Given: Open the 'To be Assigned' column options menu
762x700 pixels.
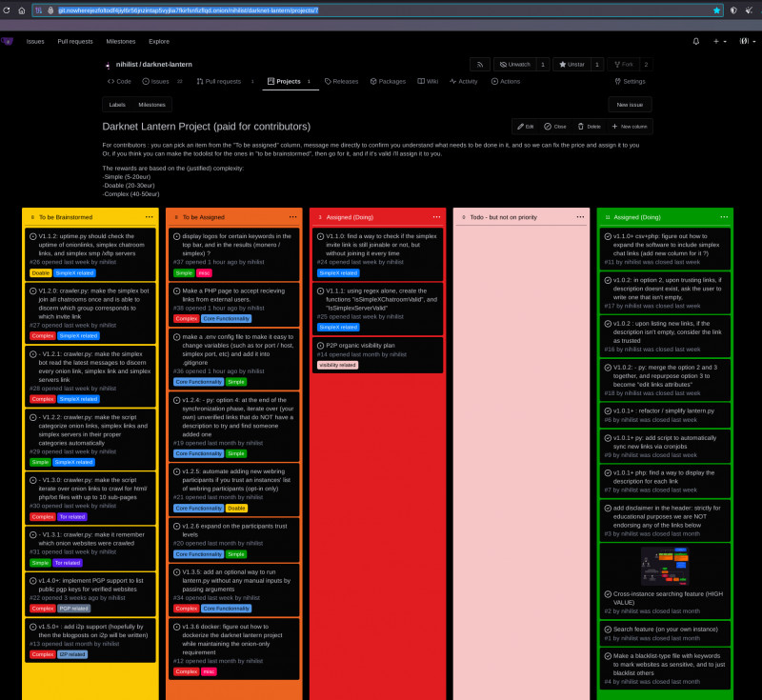Looking at the screenshot, I should [x=293, y=217].
